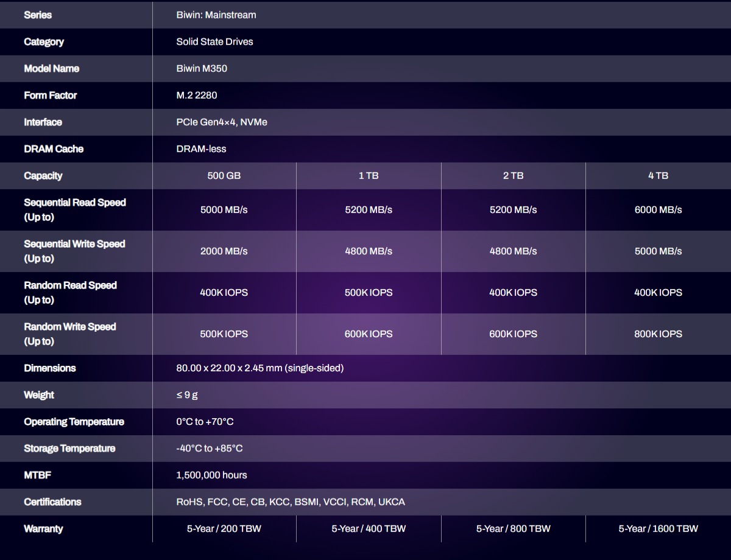Click the 6000 MB/s sequential read value
The height and width of the screenshot is (560, 731).
658,210
